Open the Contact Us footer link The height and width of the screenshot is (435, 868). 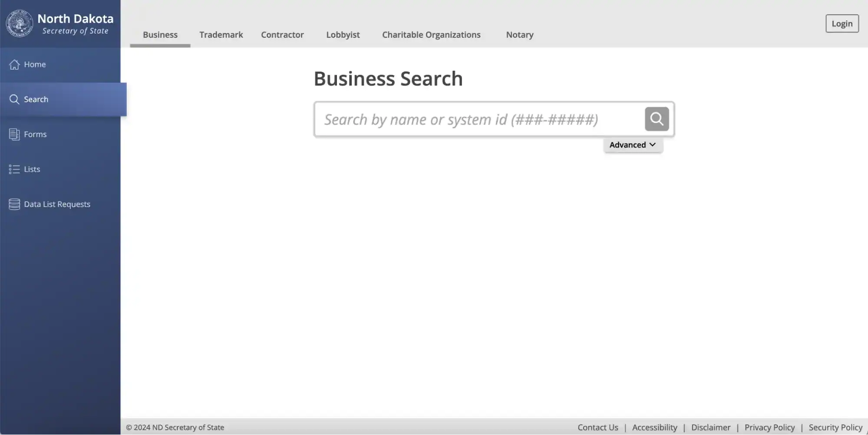click(x=597, y=427)
